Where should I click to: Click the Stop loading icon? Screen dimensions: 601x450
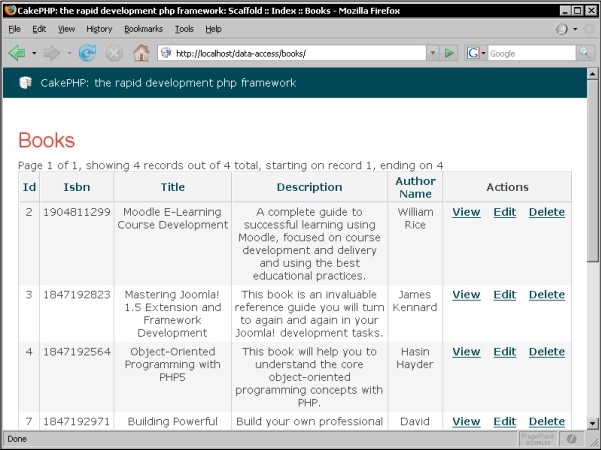114,53
